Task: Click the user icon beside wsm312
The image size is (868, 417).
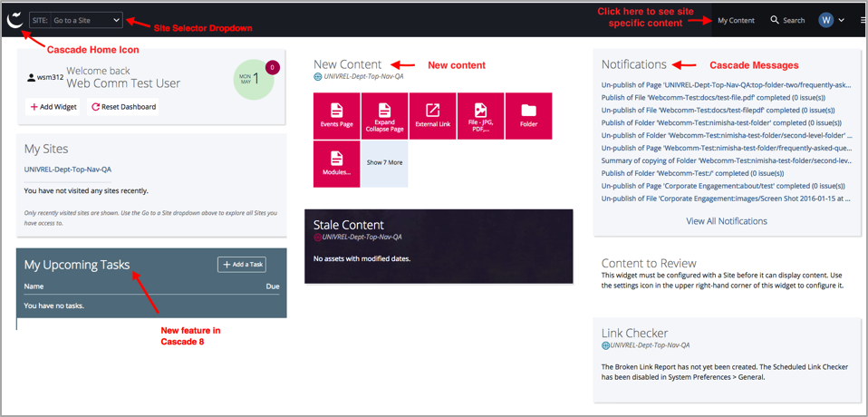Action: [31, 78]
